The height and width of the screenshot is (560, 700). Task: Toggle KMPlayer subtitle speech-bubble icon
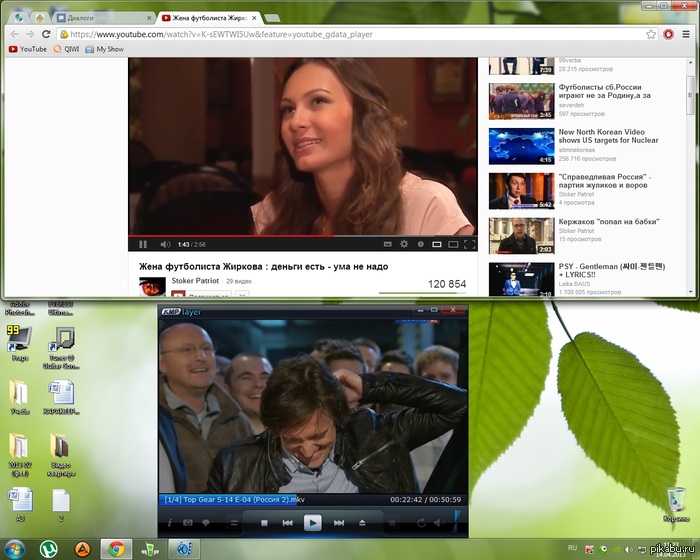(x=206, y=522)
